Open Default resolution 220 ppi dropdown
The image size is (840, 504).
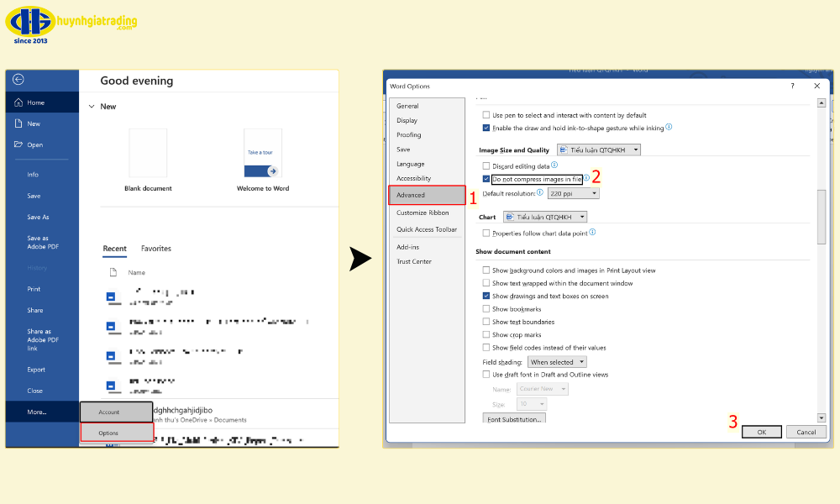click(573, 193)
